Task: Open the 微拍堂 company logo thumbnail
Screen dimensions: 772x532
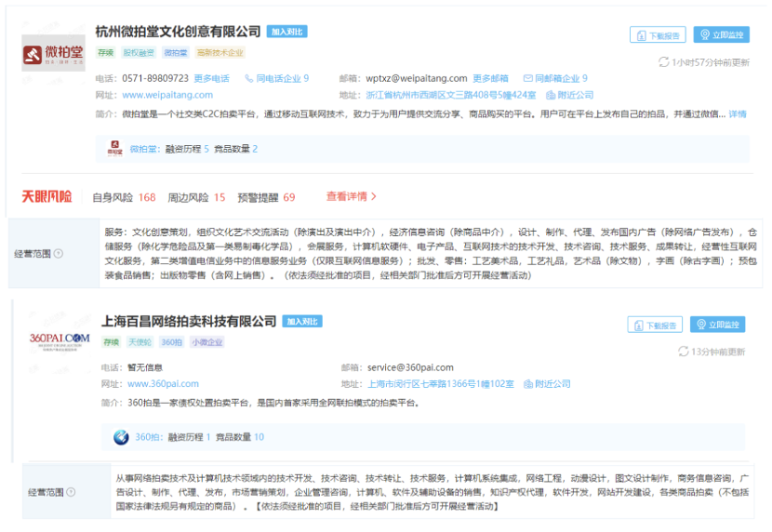Action: click(x=53, y=53)
